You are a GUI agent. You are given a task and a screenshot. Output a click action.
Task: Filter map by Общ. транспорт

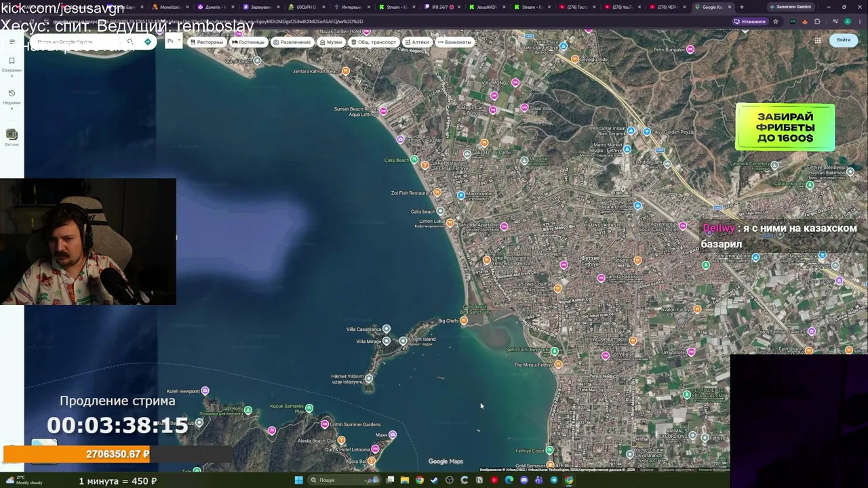(374, 42)
